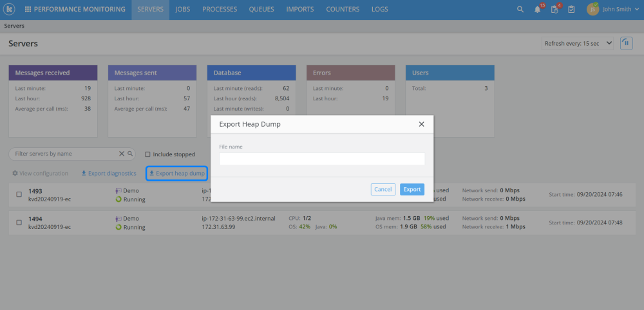Click Export heap dump link
The height and width of the screenshot is (310, 644).
pos(177,174)
